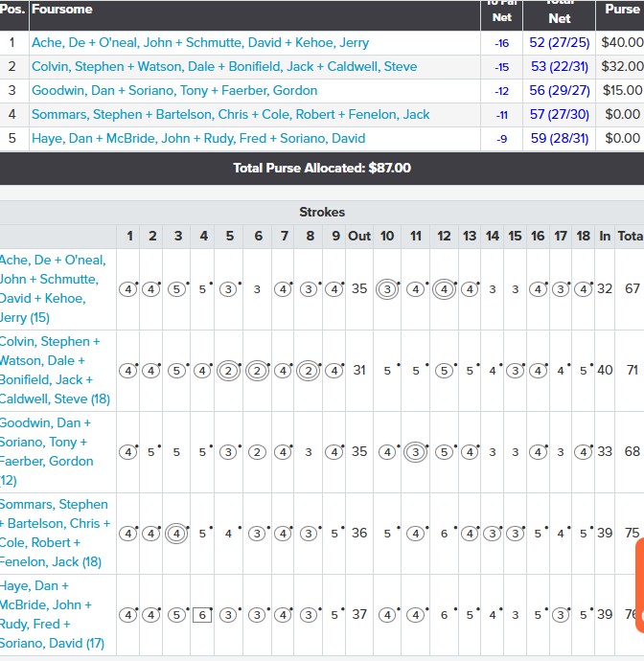Click Haye team (17) name in Strokes scorecard

(x=54, y=614)
